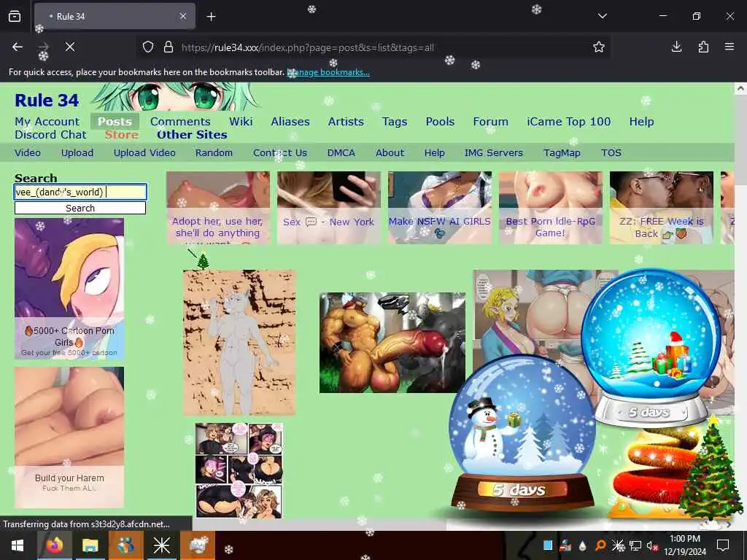Expand the Other Sites menu

tap(192, 135)
